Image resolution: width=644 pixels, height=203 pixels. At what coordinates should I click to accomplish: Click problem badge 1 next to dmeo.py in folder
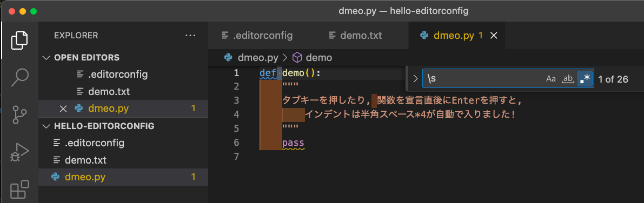193,177
